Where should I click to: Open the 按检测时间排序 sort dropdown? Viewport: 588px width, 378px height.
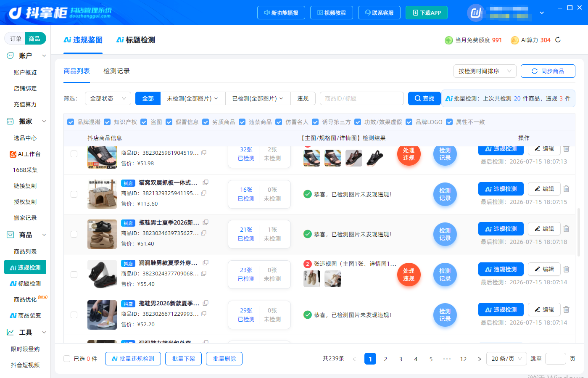[485, 71]
